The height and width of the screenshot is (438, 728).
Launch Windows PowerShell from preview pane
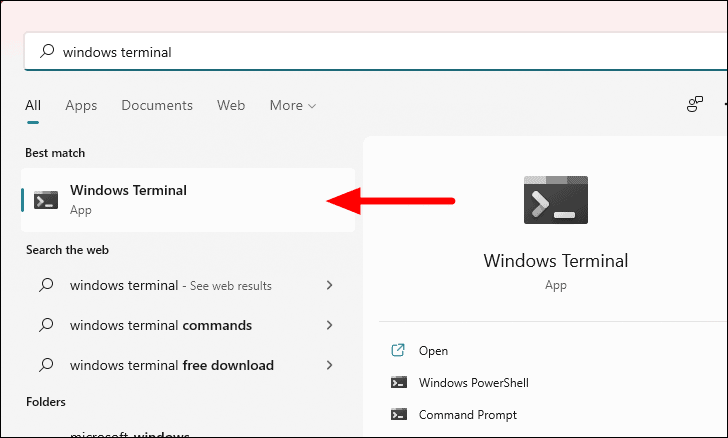[x=474, y=383]
